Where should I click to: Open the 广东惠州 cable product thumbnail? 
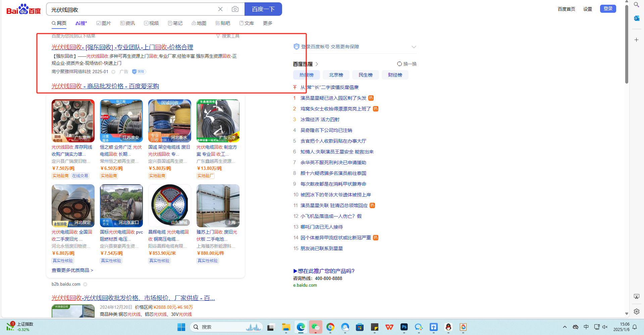point(73,121)
